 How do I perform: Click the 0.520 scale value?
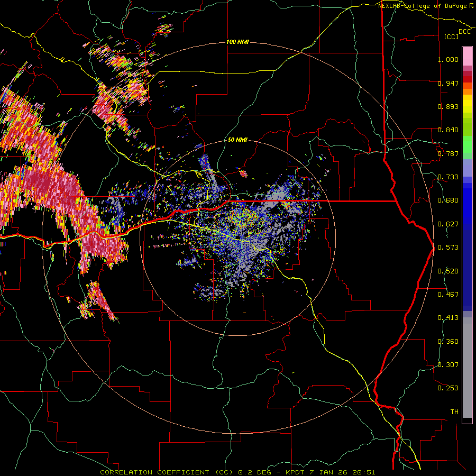[448, 271]
